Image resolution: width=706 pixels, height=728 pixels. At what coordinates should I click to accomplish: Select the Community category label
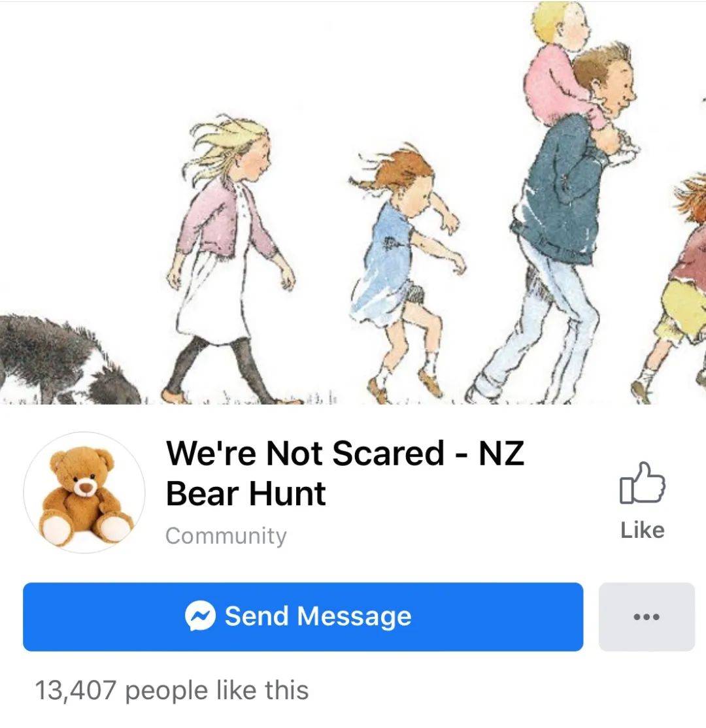(226, 536)
